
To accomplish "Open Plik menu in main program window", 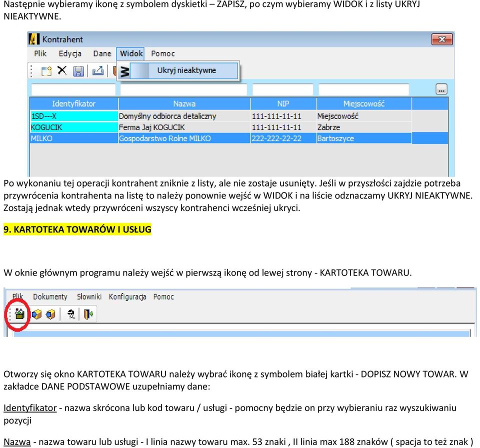I will (x=17, y=296).
